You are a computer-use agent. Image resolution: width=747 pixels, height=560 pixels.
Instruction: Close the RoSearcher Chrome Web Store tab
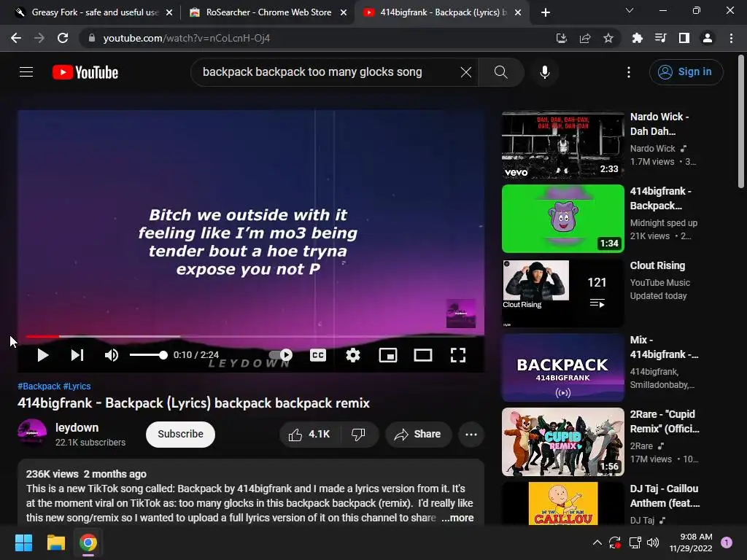(344, 12)
